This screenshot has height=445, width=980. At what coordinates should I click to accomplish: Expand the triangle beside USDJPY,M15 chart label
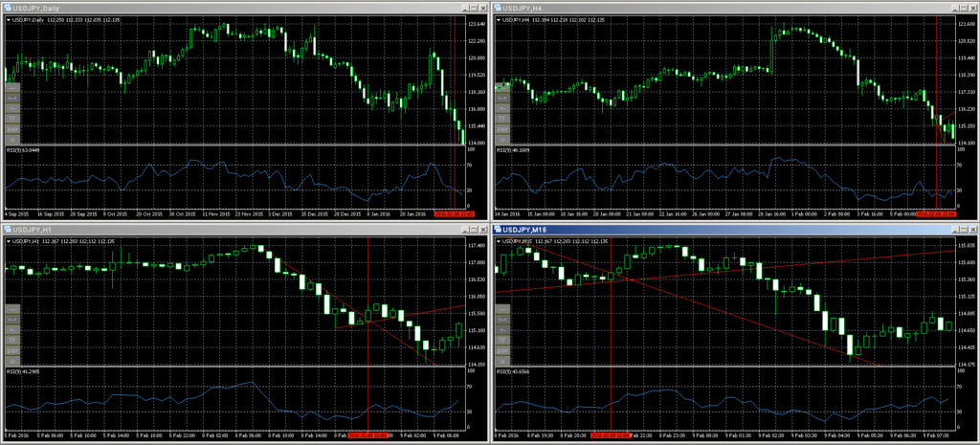pos(498,241)
